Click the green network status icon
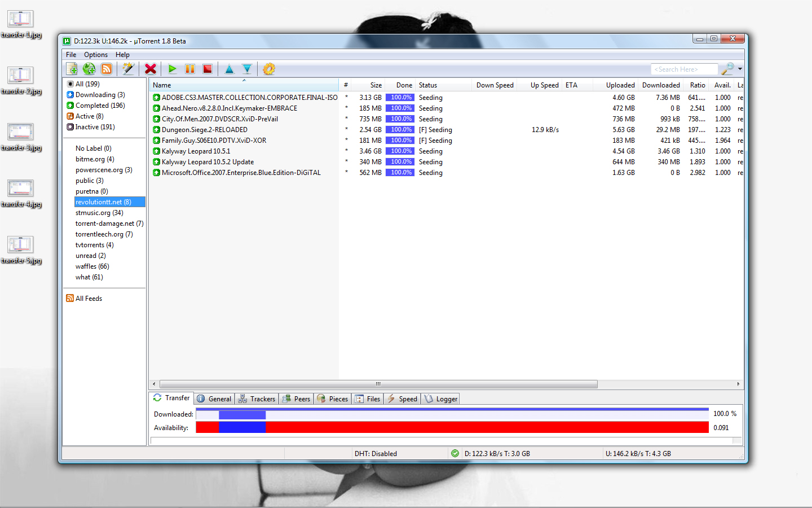Viewport: 812px width, 508px height. (x=455, y=453)
